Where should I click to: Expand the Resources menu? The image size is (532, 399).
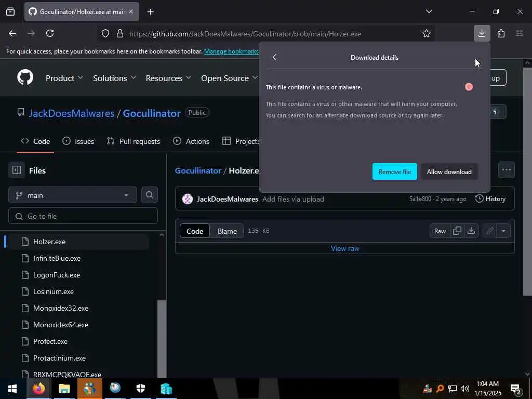(x=169, y=78)
